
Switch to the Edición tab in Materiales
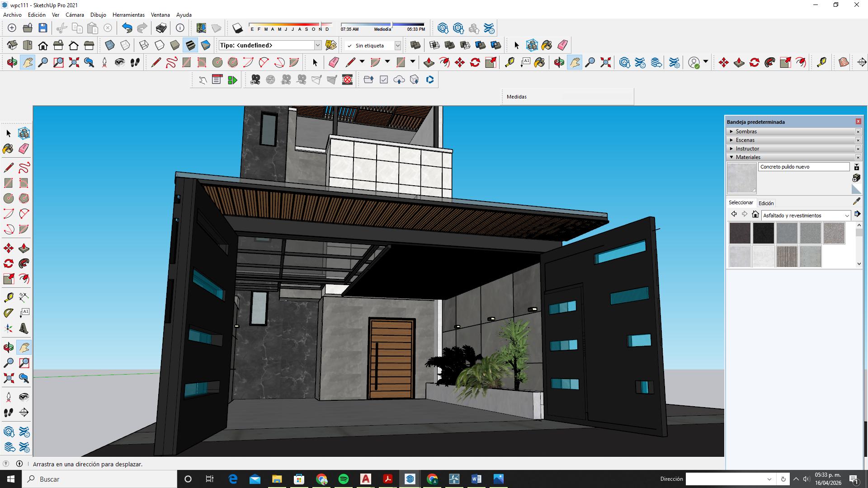(766, 203)
